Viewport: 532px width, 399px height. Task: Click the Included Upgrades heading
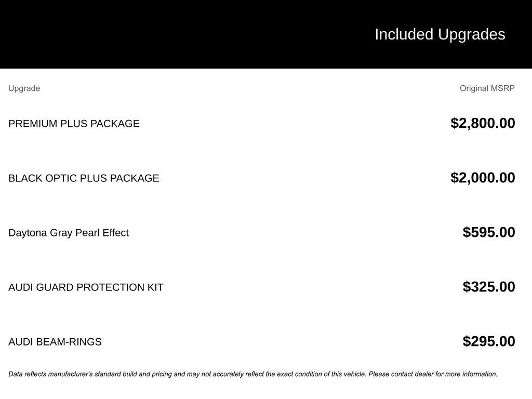pos(440,34)
